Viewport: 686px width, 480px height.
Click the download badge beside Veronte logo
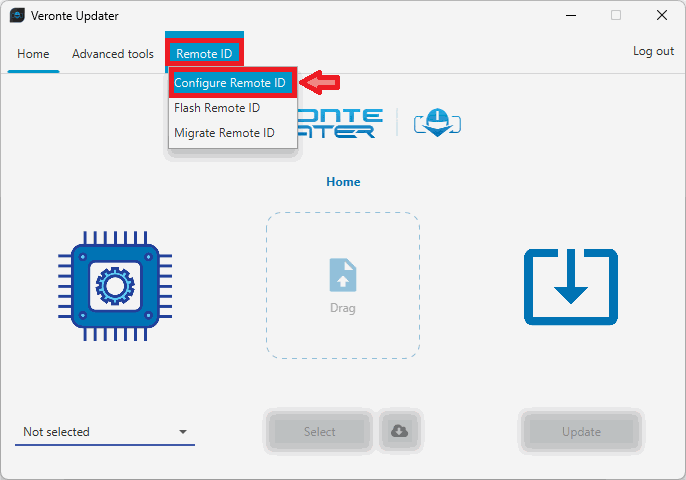point(435,122)
